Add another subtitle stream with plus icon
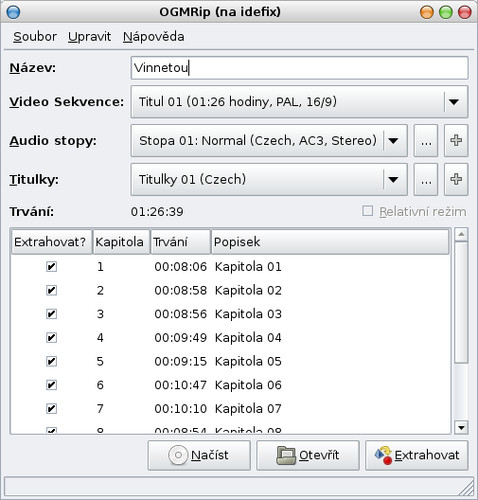The width and height of the screenshot is (478, 500). pyautogui.click(x=456, y=179)
